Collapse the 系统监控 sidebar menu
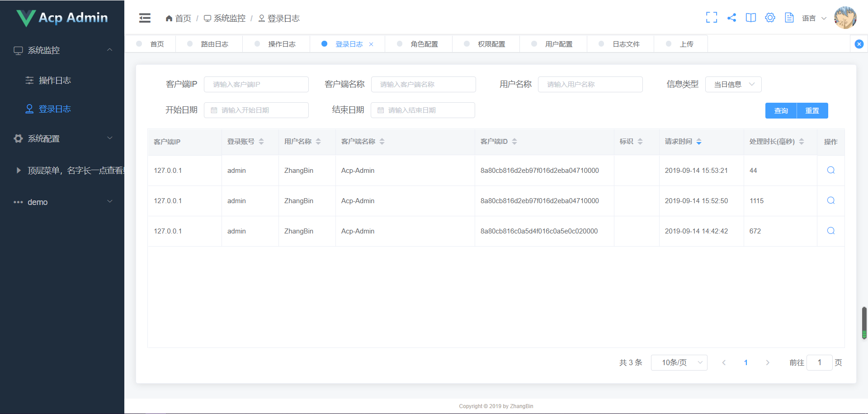Image resolution: width=868 pixels, height=414 pixels. click(62, 50)
